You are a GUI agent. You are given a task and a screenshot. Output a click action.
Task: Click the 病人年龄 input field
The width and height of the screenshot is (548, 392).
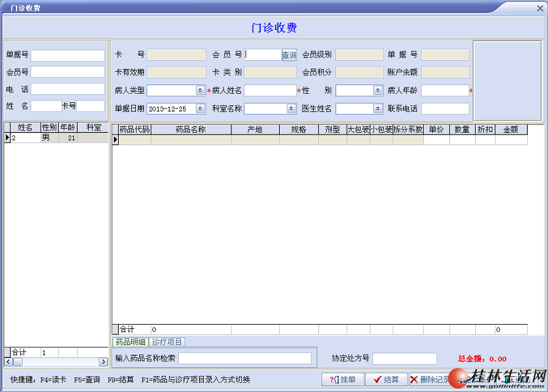click(x=445, y=91)
